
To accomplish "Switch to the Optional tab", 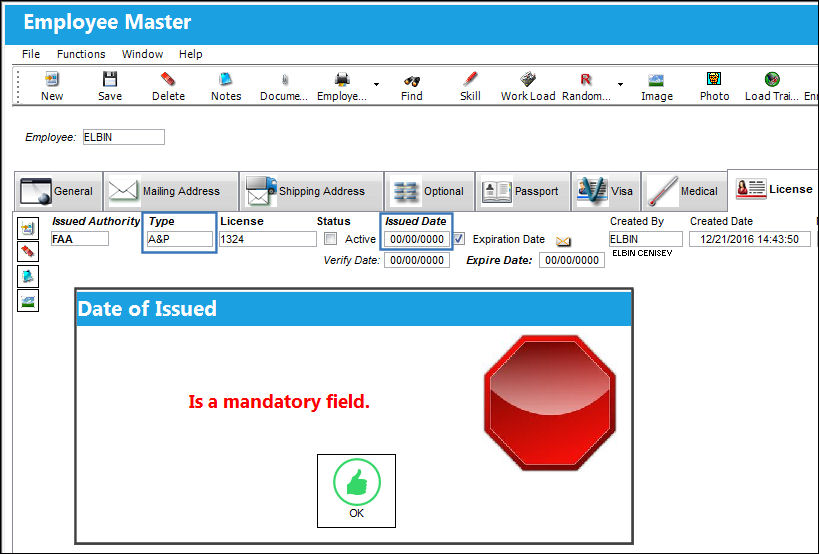I will 429,191.
